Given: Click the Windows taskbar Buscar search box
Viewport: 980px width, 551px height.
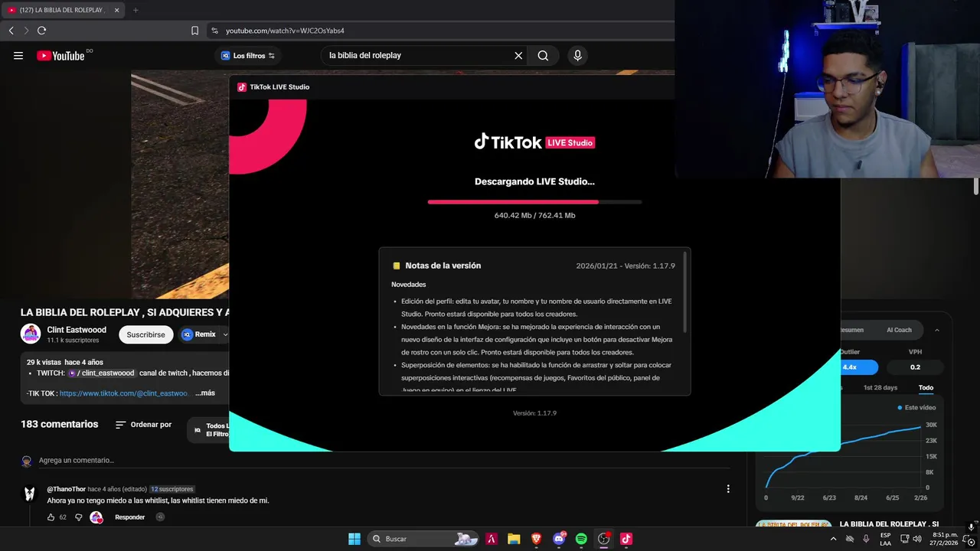Looking at the screenshot, I should tap(423, 539).
